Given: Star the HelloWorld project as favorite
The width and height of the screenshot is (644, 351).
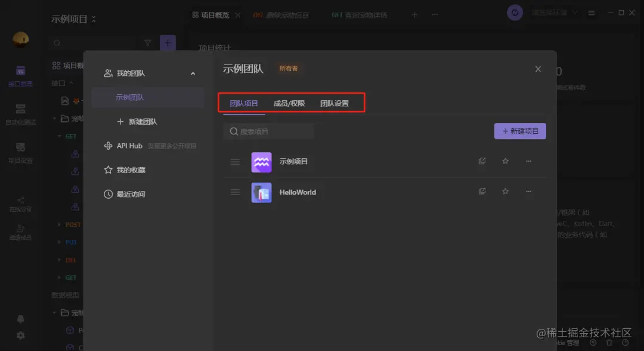Looking at the screenshot, I should (x=505, y=191).
